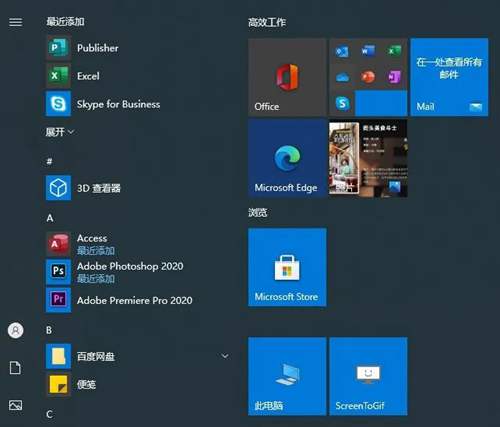Launch Publisher from recently added

click(58, 48)
